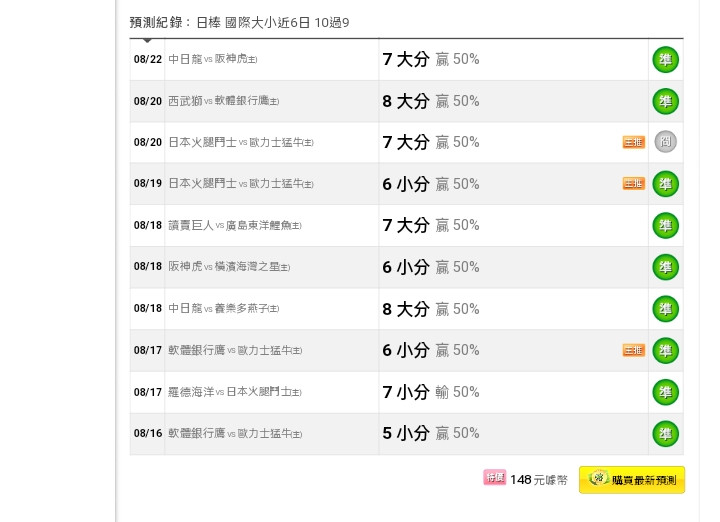
Task: Click green 準 icon for 阪神虎 vs 橫濱 row
Action: pos(665,267)
